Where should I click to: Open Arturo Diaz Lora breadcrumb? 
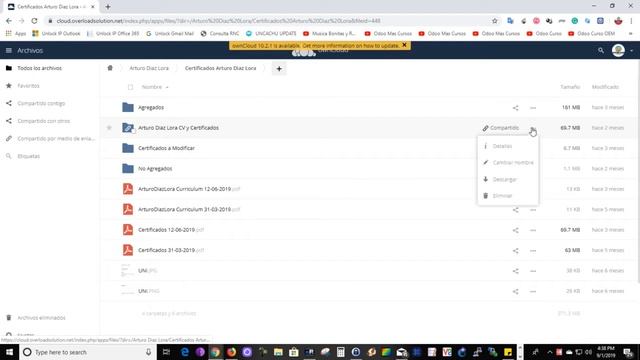[x=149, y=68]
